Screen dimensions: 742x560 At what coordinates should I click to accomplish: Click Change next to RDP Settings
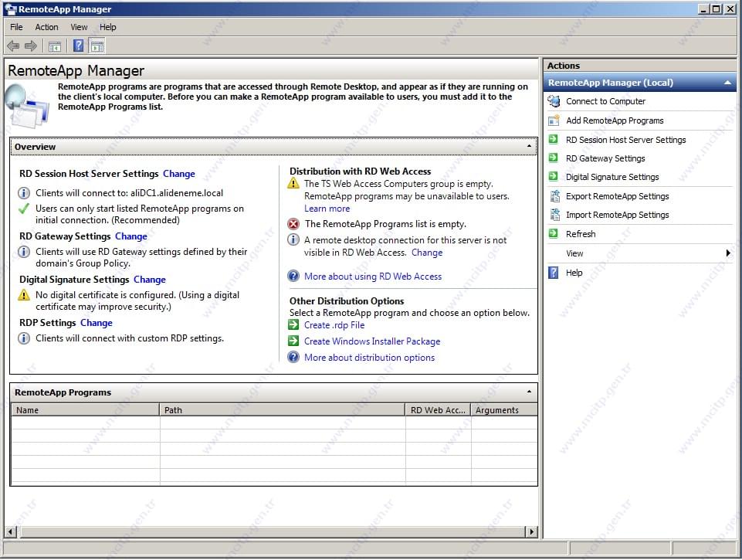click(x=97, y=323)
